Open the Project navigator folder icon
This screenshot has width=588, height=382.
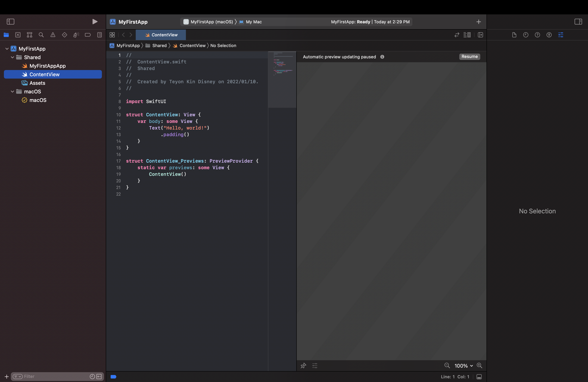[x=6, y=35]
